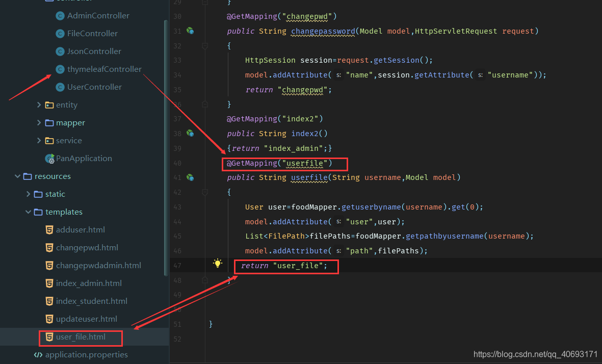Viewport: 602px width, 364px height.
Task: Click HTML icon beside adduser.html
Action: 49,230
